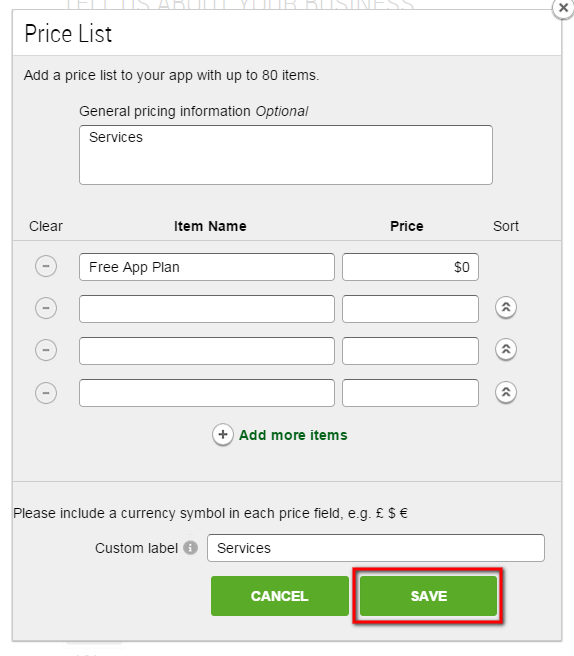Screen dimensions: 574x656
Task: Focus the General pricing information textbox
Action: coord(286,155)
